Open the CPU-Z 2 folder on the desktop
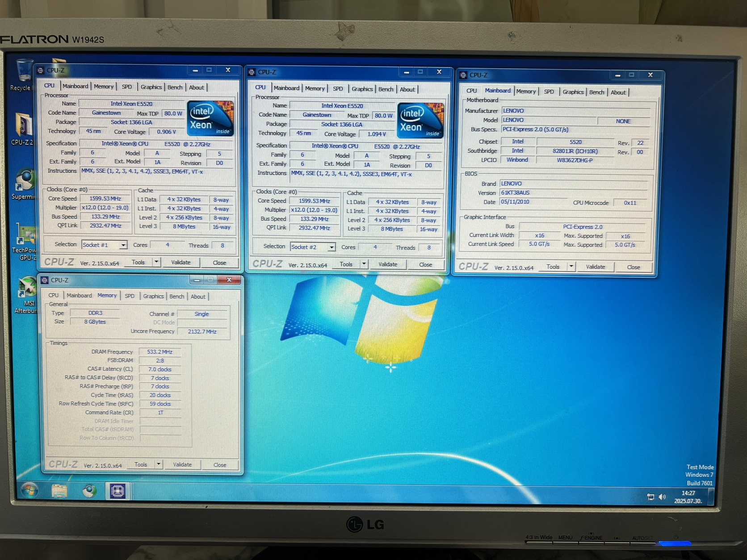Viewport: 747px width, 560px height. pyautogui.click(x=23, y=129)
